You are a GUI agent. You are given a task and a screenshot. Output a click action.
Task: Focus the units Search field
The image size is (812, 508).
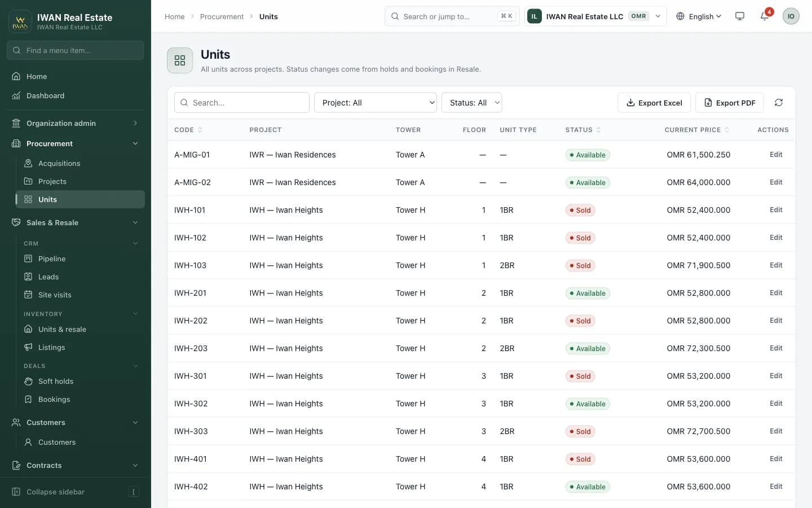242,103
